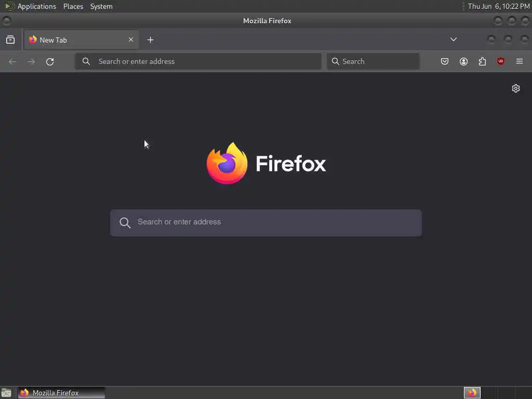Expand the list all tabs chevron
This screenshot has width=532, height=399.
[453, 39]
